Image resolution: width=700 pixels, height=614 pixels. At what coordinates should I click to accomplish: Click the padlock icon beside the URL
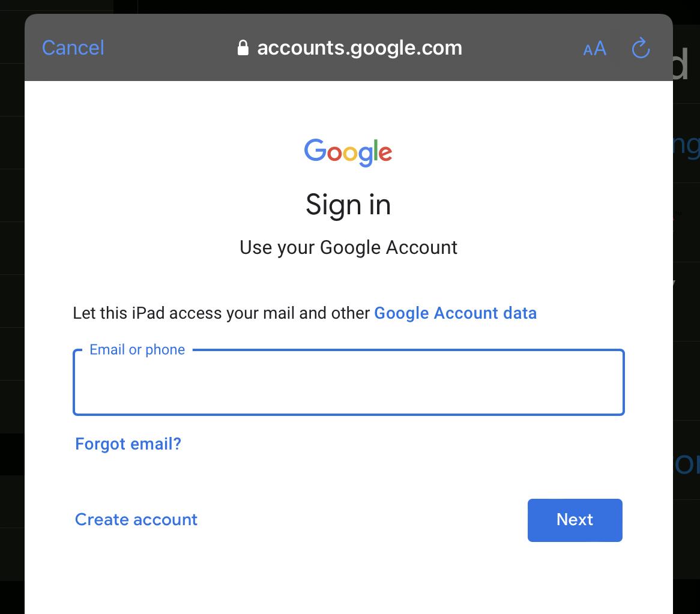coord(243,48)
